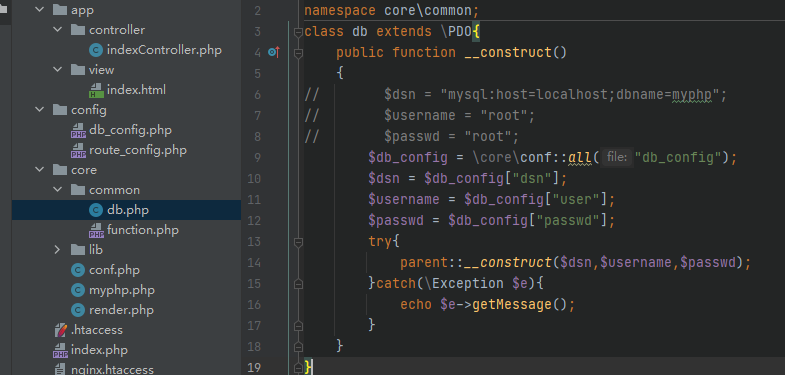The width and height of the screenshot is (785, 375).
Task: Click the HTML file icon beside index.html
Action: click(x=96, y=90)
